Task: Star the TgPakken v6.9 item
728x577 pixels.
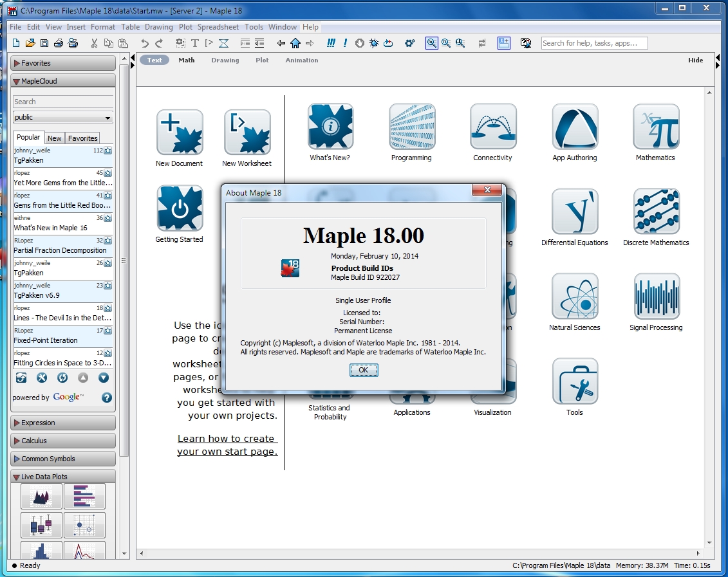Action: pos(107,286)
